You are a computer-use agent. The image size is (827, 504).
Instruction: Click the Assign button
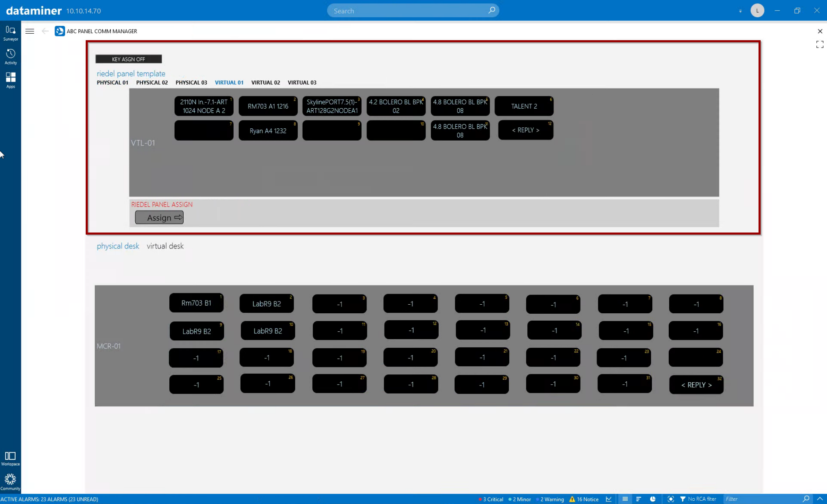[x=159, y=217]
